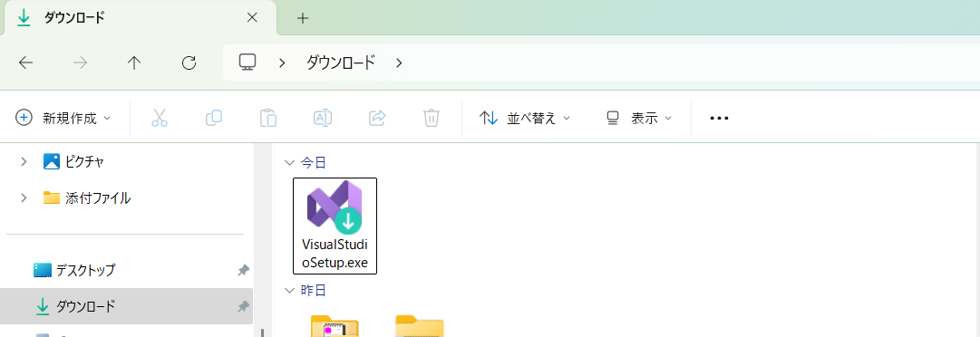The height and width of the screenshot is (337, 980).
Task: Open the 新規作成 menu
Action: click(63, 118)
